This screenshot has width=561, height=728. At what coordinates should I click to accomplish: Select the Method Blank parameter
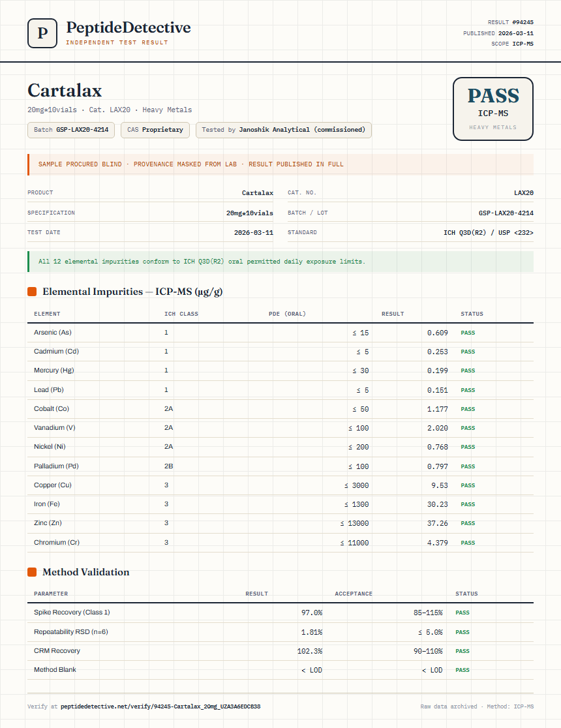pyautogui.click(x=55, y=669)
